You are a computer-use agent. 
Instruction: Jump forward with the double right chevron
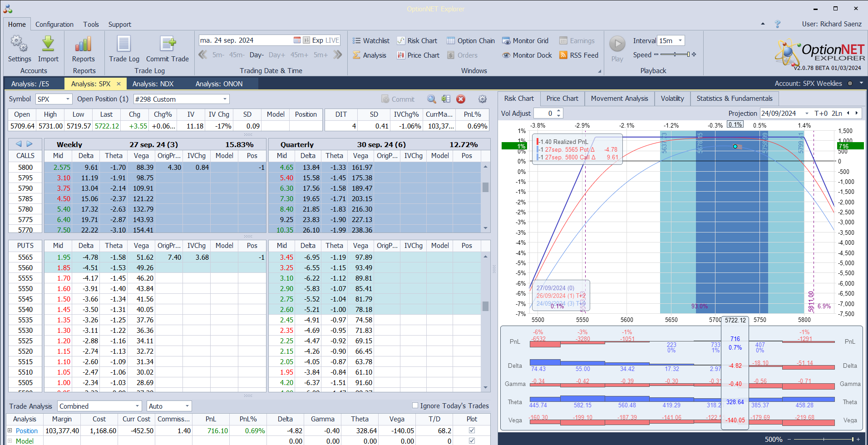pyautogui.click(x=337, y=55)
